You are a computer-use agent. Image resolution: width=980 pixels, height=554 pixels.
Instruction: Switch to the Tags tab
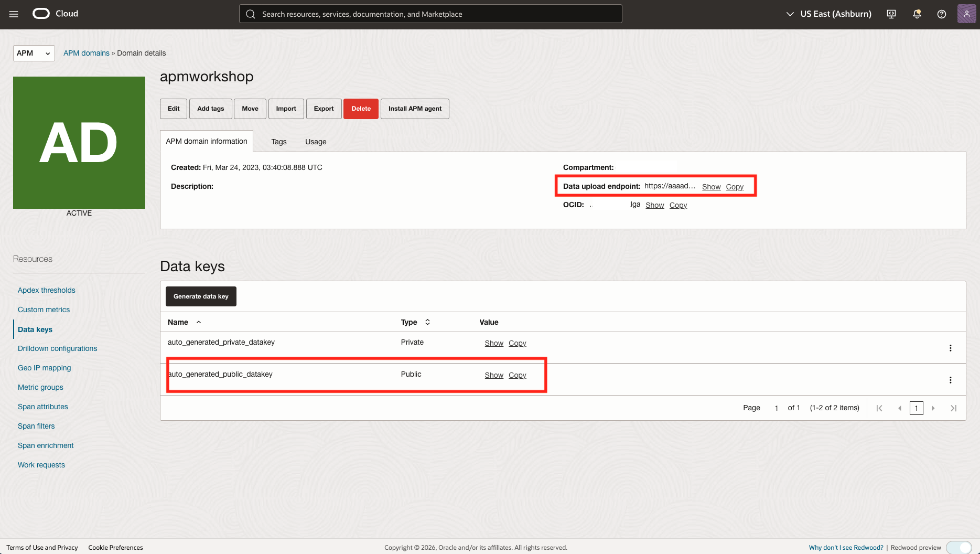pos(279,141)
